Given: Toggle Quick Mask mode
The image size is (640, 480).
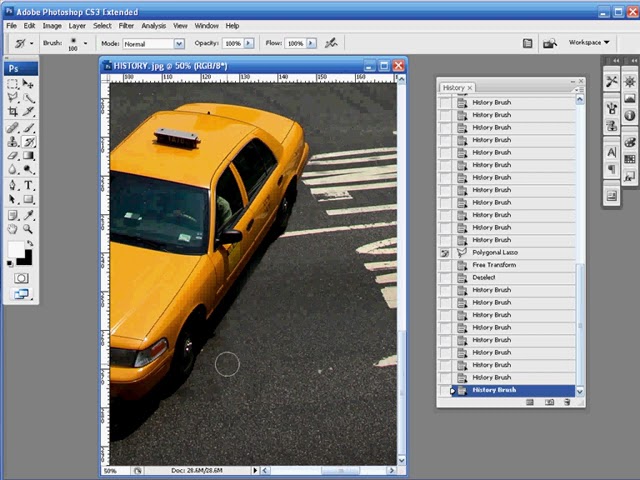Looking at the screenshot, I should pyautogui.click(x=21, y=278).
